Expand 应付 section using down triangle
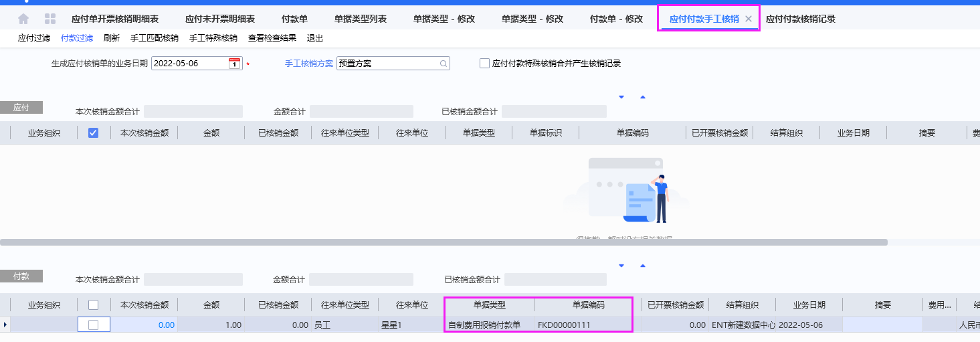Viewport: 980px width, 342px height. (x=621, y=97)
